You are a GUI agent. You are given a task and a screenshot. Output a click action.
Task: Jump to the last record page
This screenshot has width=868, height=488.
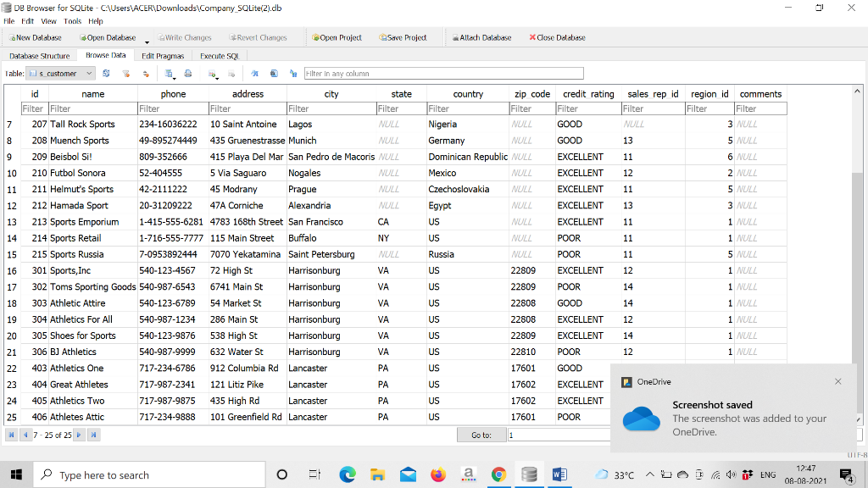tap(94, 434)
